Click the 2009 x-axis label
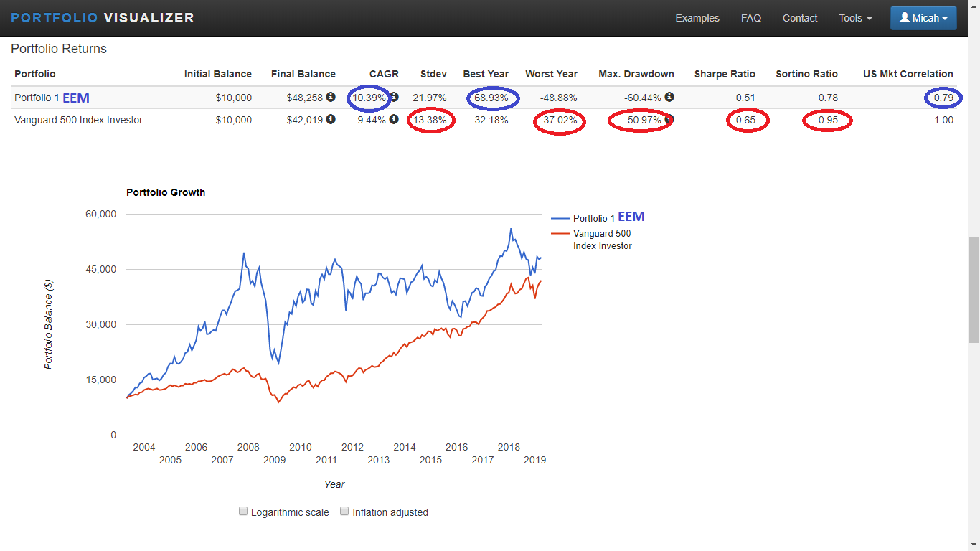The height and width of the screenshot is (551, 980). click(x=274, y=460)
